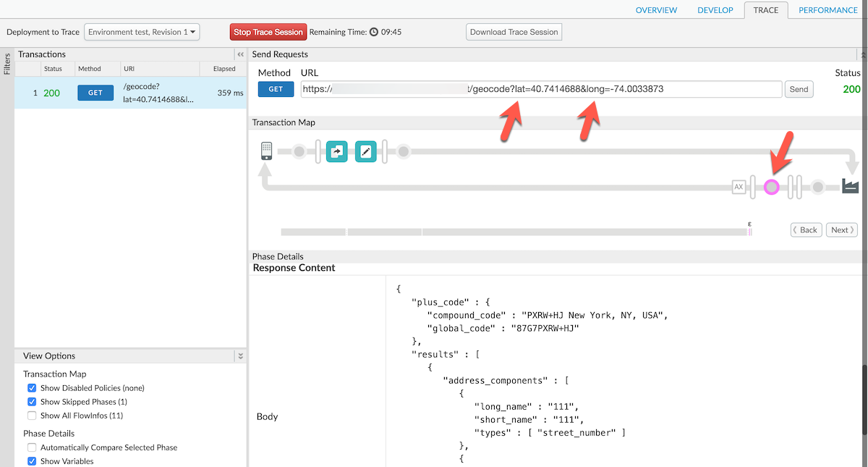
Task: Collapse the View Options panel
Action: point(240,356)
